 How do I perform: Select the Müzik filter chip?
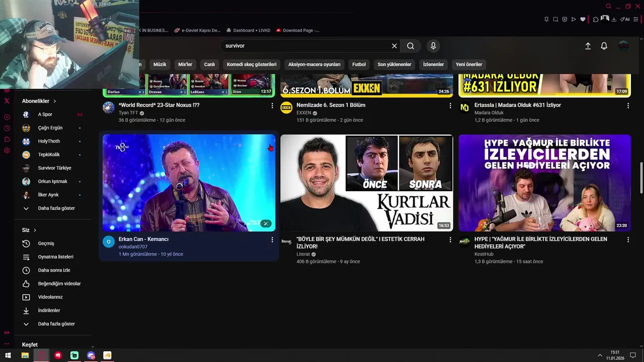159,64
